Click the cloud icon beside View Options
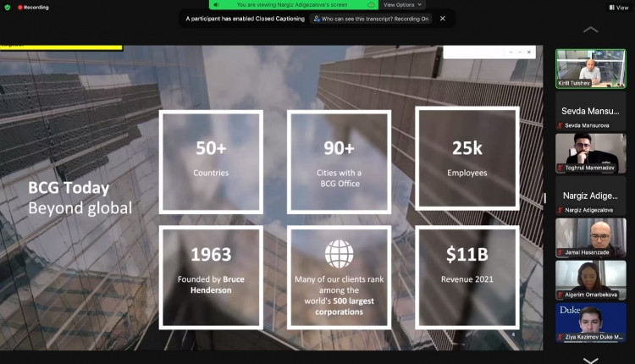Viewport: 635px width, 364px height. pyautogui.click(x=371, y=5)
